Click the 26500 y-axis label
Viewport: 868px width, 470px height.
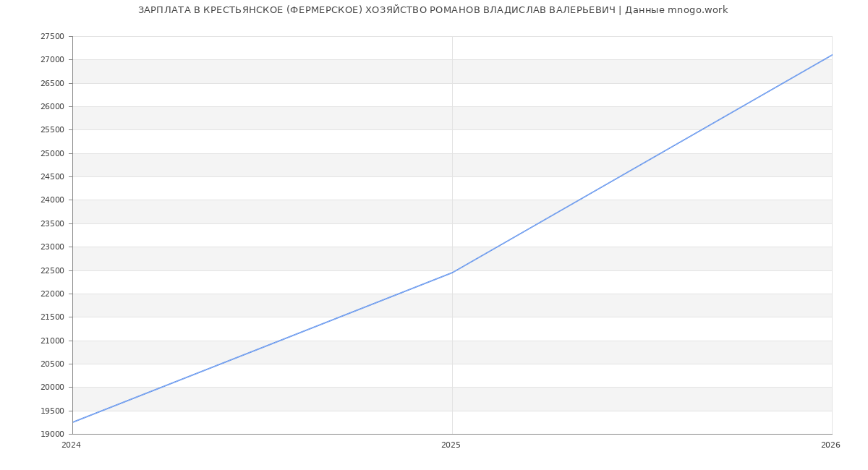(x=52, y=83)
